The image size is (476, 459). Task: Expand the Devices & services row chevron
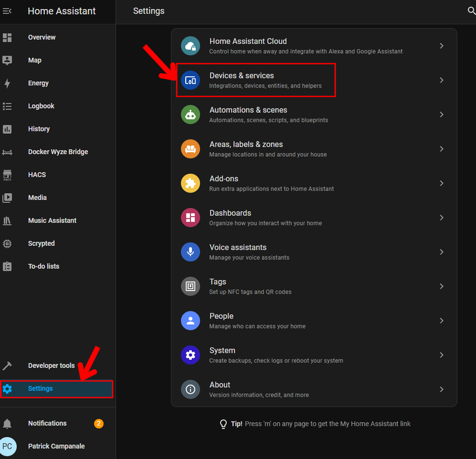pyautogui.click(x=441, y=80)
